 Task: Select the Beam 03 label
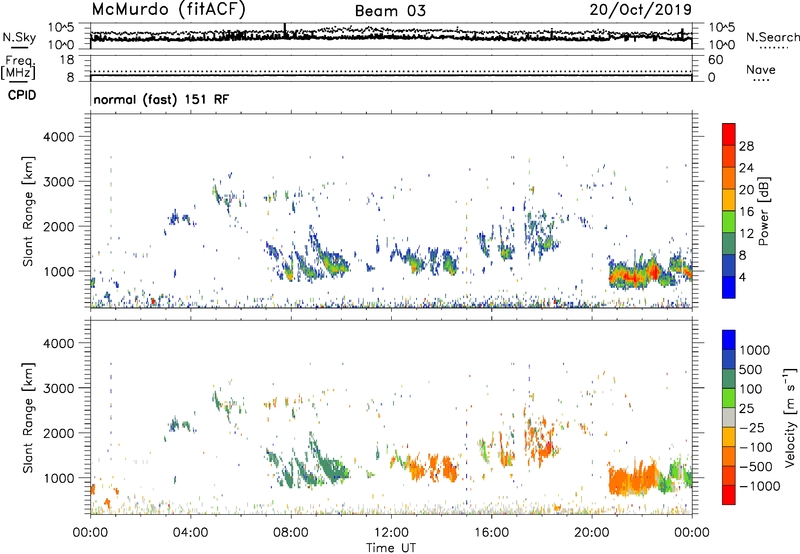pos(390,11)
